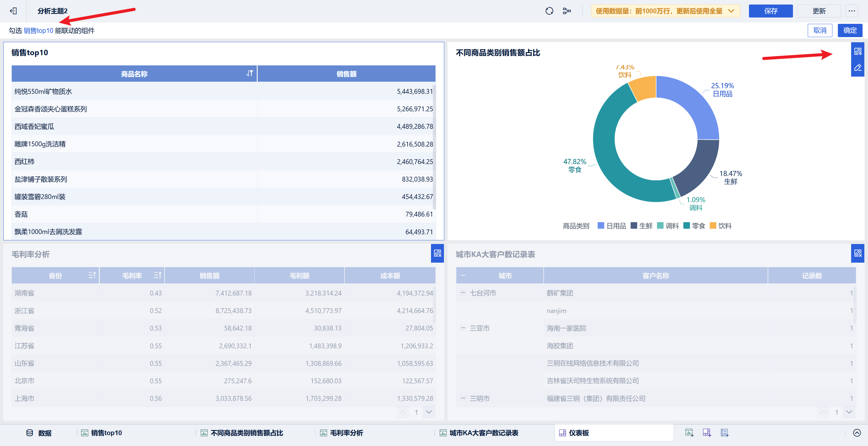Click add dashboard grid-plus icon
The image size is (868, 446).
pos(706,432)
